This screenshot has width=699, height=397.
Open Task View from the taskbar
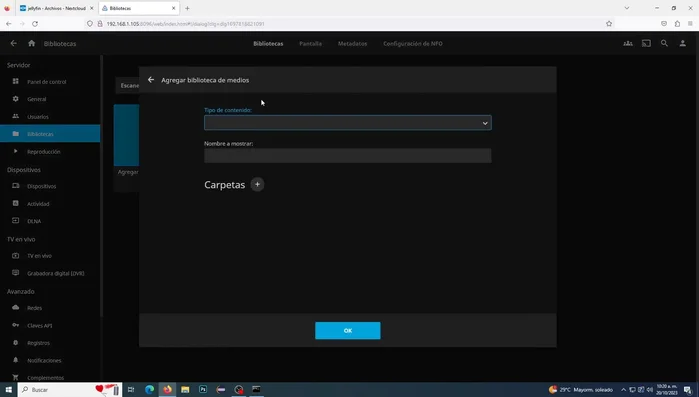[x=131, y=389]
